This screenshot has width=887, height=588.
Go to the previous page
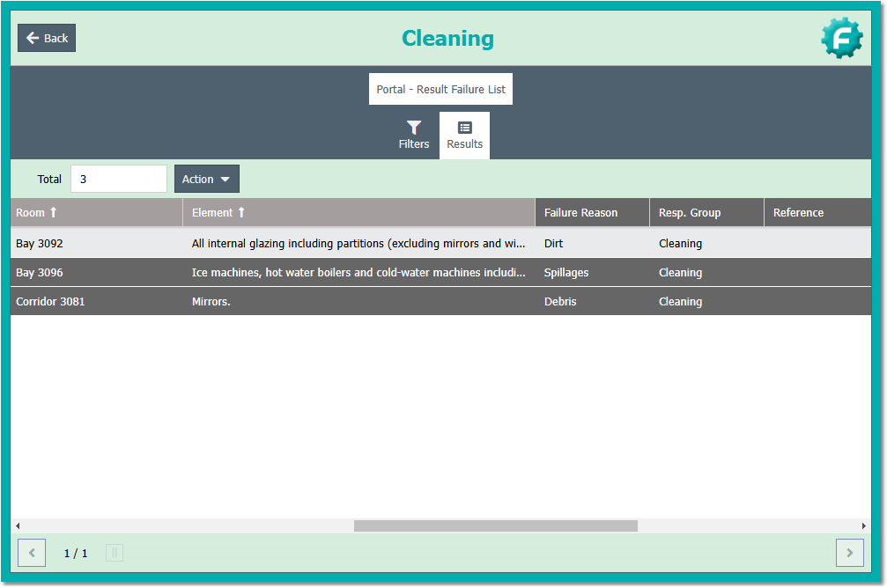click(x=32, y=553)
